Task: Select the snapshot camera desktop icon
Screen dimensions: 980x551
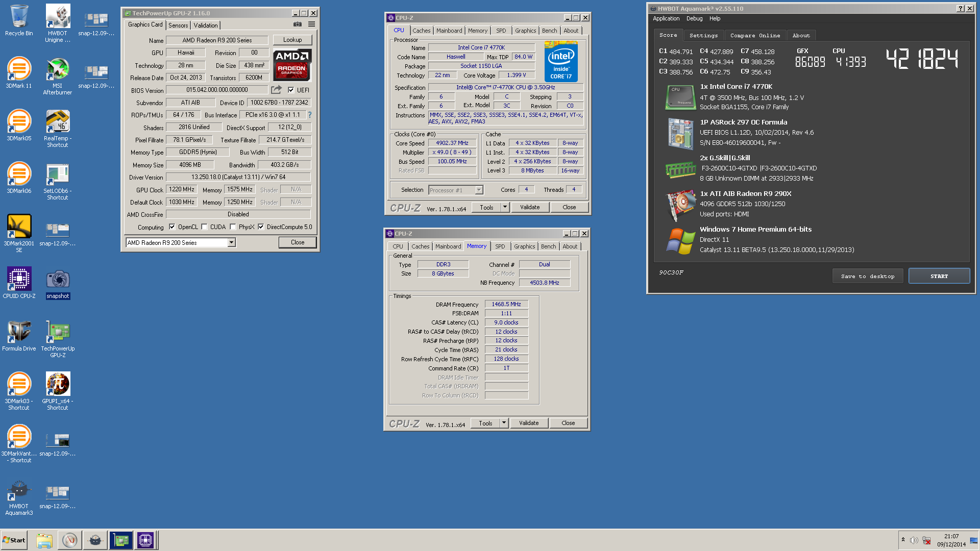Action: (x=58, y=284)
